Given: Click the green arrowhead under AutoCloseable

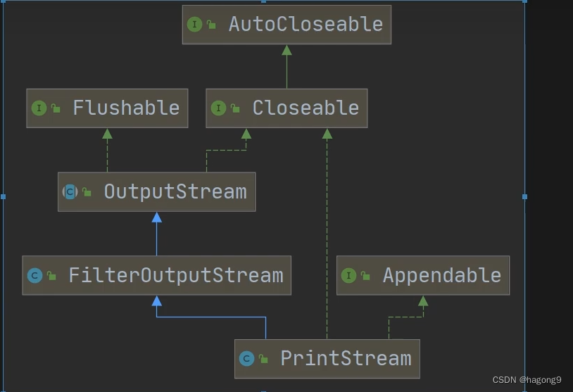Looking at the screenshot, I should [286, 50].
